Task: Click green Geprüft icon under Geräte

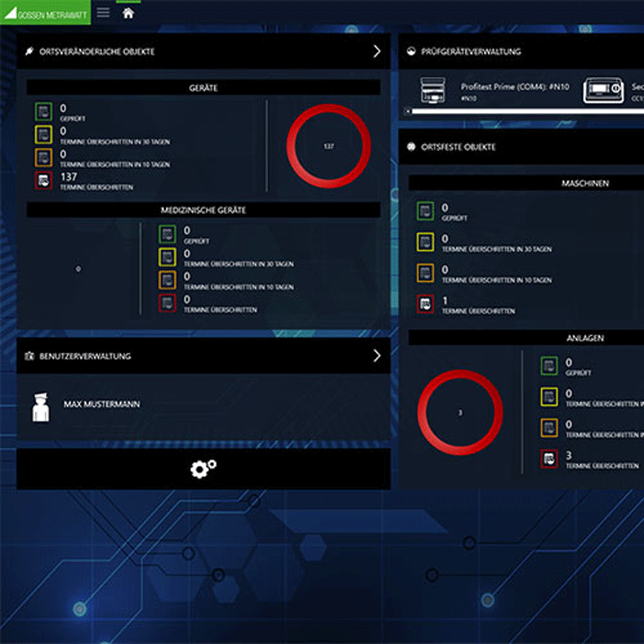Action: point(43,111)
